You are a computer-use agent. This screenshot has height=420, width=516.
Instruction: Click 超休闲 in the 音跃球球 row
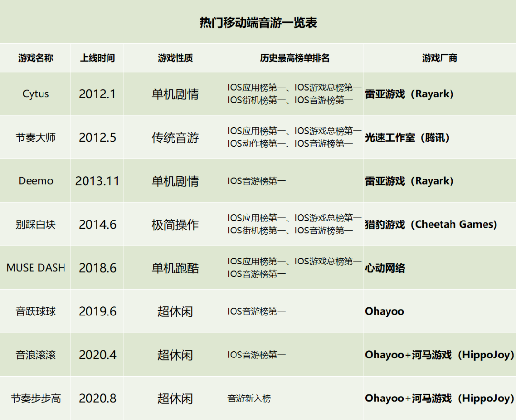[175, 312]
